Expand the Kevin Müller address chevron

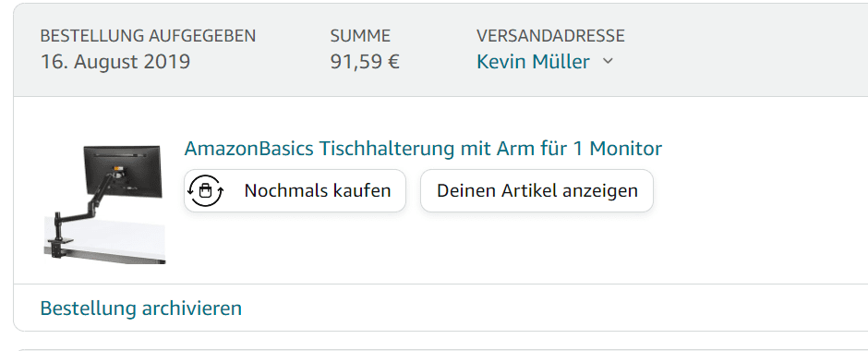608,61
